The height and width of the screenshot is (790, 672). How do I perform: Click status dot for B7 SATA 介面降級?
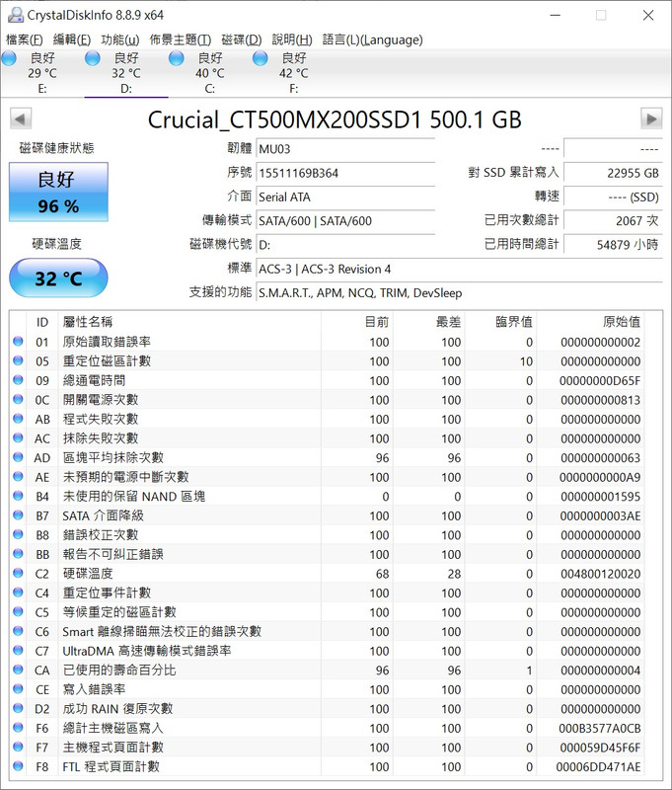pos(18,514)
